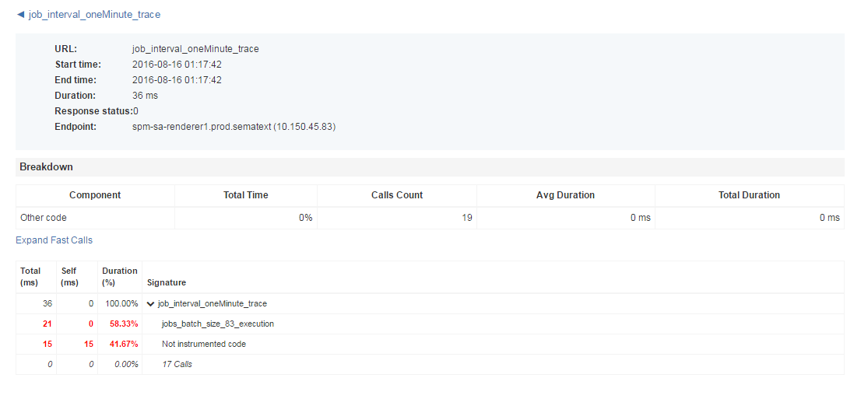Click the Avg Duration column header
Image resolution: width=868 pixels, height=406 pixels.
pos(566,195)
